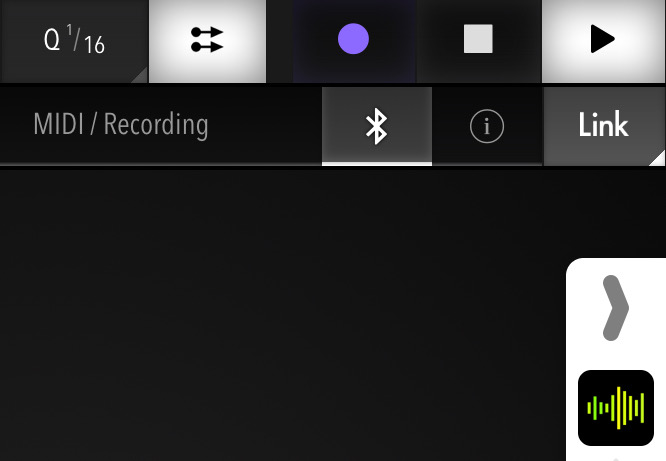The image size is (666, 461).
Task: Click the word Link
Action: click(604, 125)
